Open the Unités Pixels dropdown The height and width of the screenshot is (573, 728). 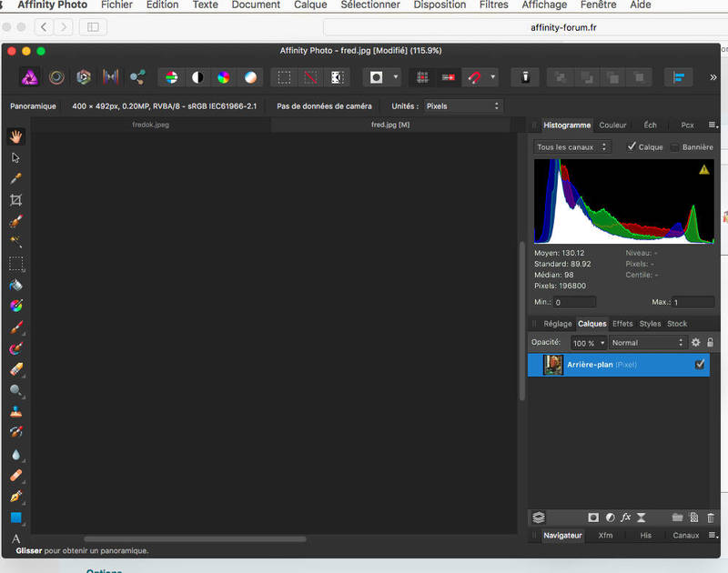pos(463,106)
